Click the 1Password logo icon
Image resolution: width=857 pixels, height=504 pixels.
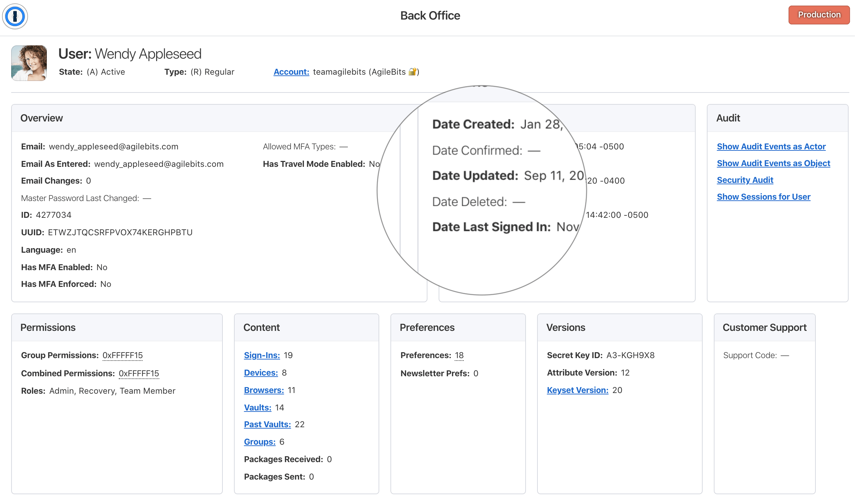coord(15,16)
